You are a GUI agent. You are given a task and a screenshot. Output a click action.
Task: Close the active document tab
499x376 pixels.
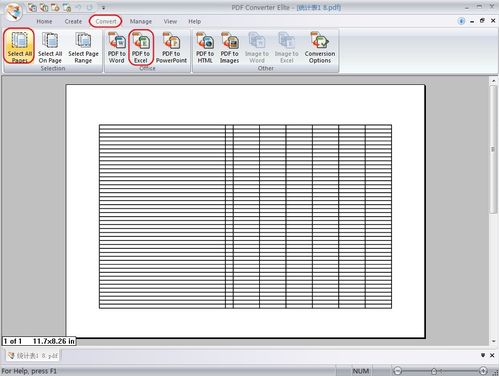[x=492, y=355]
